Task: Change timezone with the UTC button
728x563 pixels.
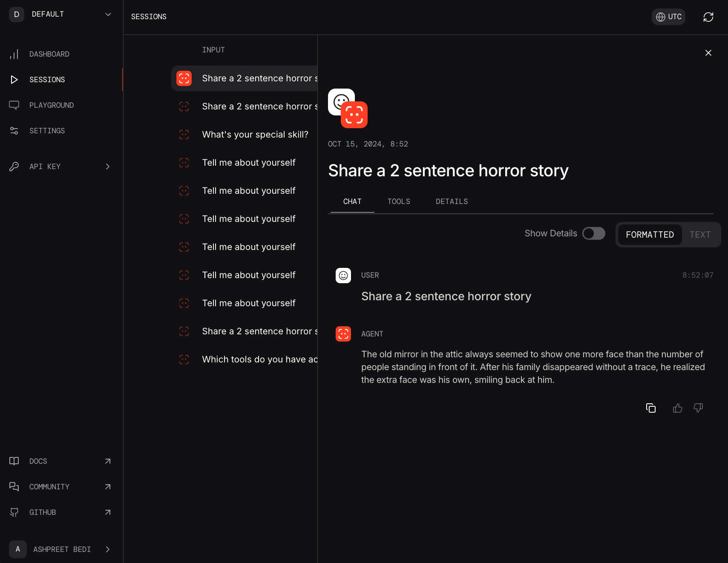Action: [x=668, y=17]
